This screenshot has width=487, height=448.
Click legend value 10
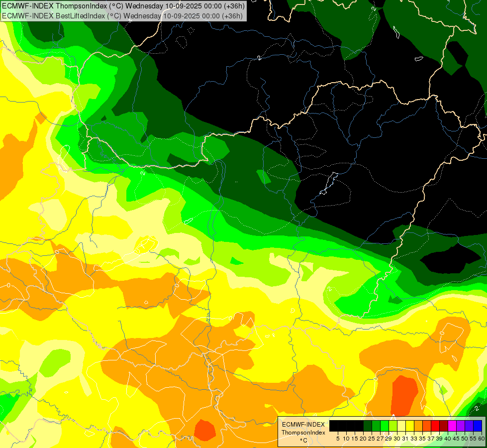click(x=346, y=439)
